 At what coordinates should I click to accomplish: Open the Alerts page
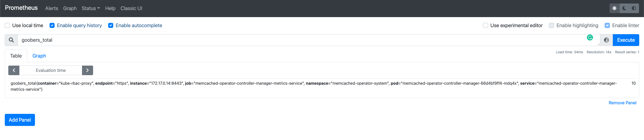(52, 8)
